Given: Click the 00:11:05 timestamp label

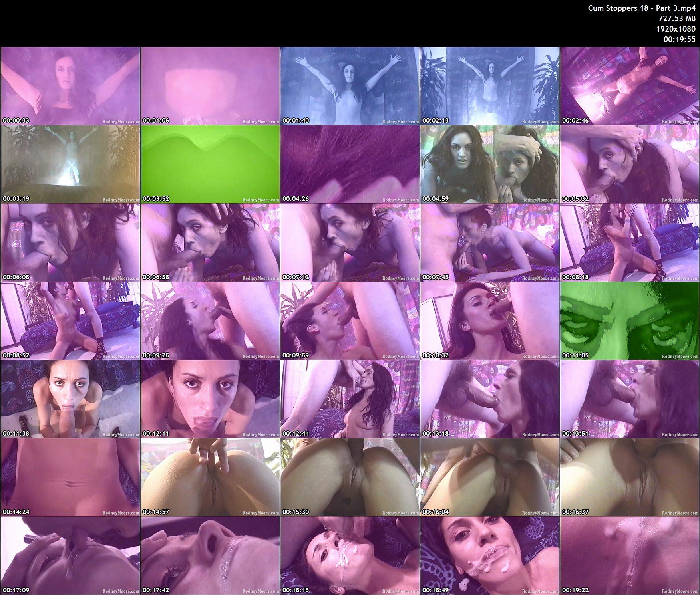Looking at the screenshot, I should click(x=575, y=355).
